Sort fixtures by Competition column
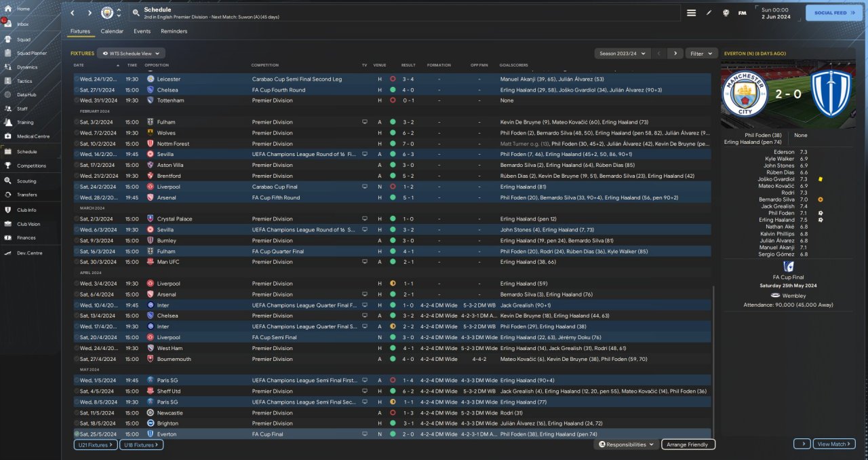The image size is (868, 460). click(264, 65)
